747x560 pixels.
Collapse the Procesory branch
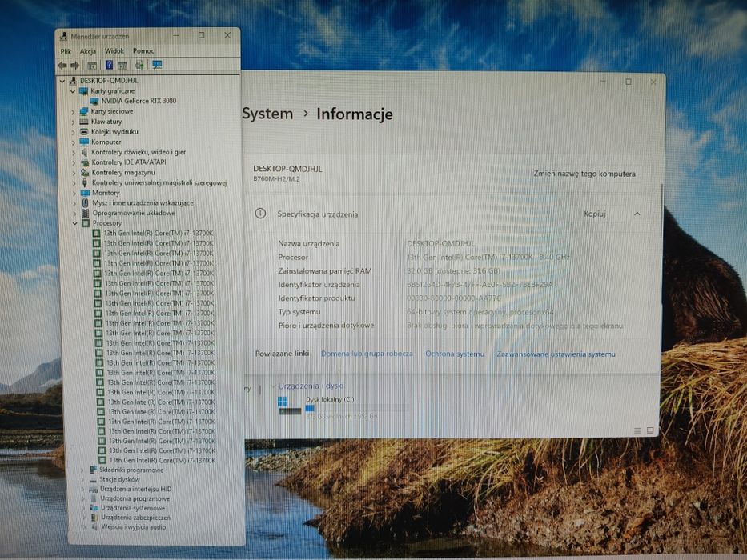[x=74, y=223]
